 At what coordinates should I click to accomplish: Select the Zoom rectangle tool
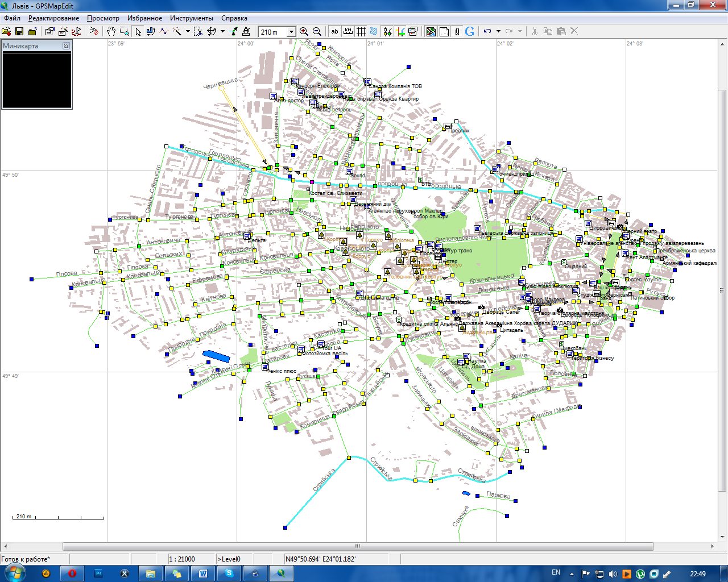pyautogui.click(x=124, y=31)
